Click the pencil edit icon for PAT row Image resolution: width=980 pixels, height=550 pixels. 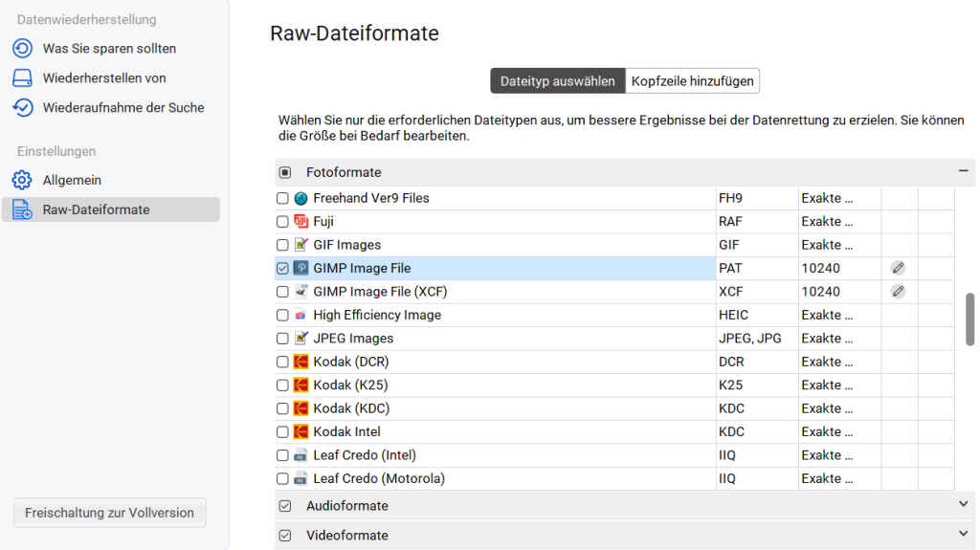[898, 269]
